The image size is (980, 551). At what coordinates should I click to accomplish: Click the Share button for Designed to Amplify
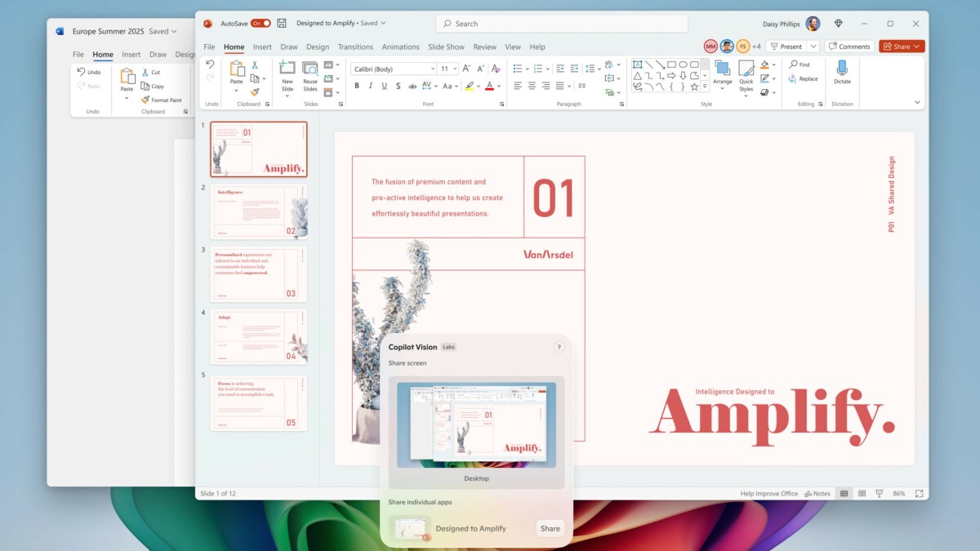[550, 528]
